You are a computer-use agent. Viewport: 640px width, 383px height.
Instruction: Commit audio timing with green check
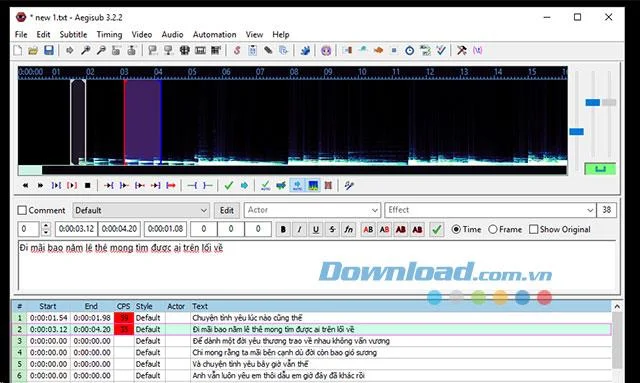[229, 185]
